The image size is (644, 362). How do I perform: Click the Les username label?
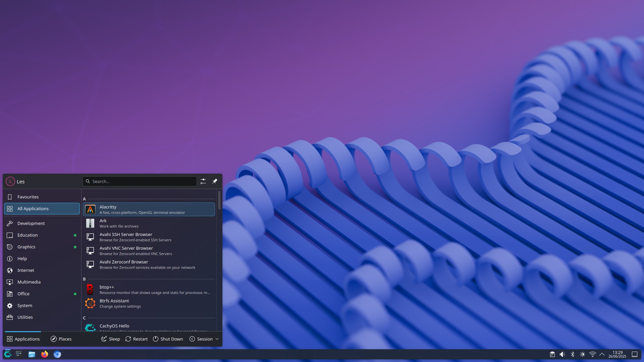click(21, 182)
